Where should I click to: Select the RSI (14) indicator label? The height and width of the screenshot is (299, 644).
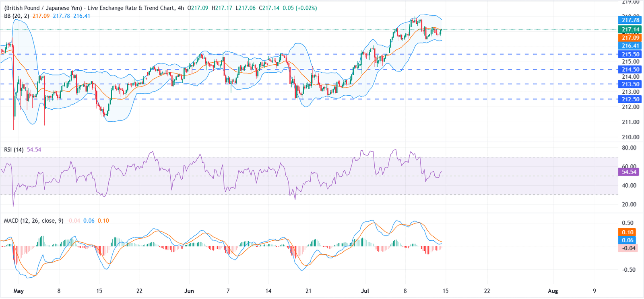[14, 149]
